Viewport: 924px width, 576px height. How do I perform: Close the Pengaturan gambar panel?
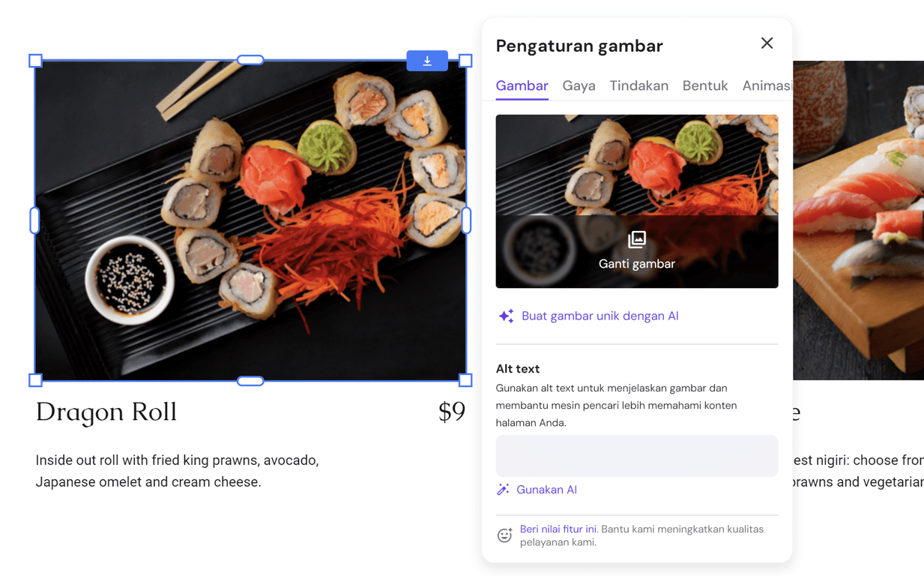(x=767, y=43)
